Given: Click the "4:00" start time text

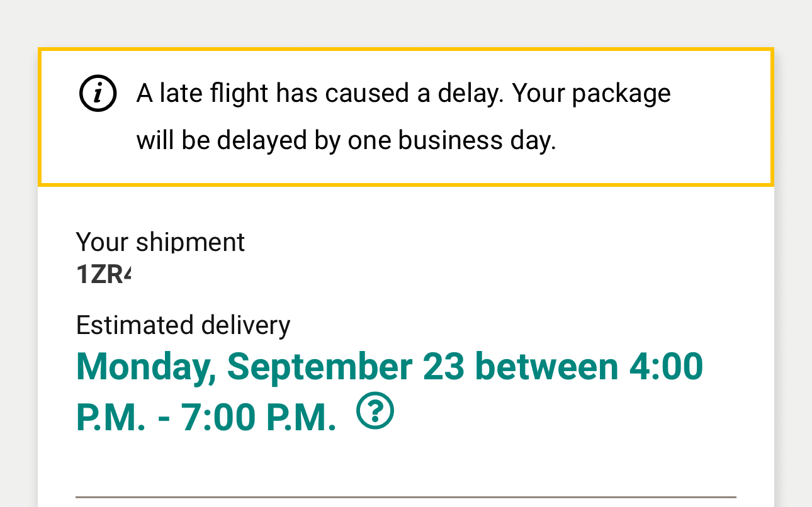Looking at the screenshot, I should pos(667,366).
